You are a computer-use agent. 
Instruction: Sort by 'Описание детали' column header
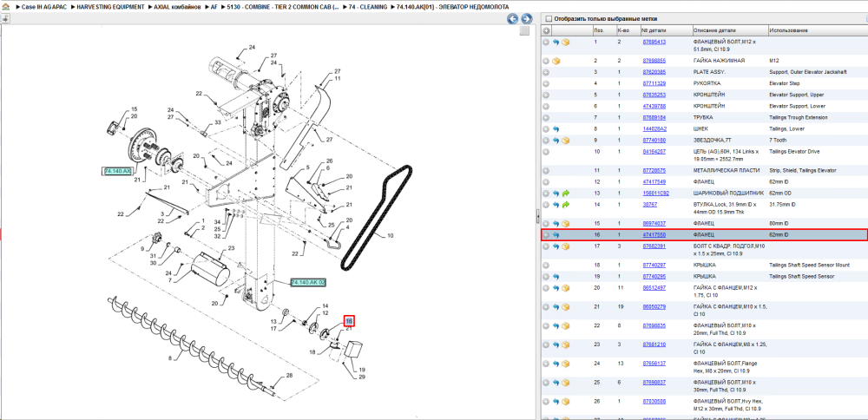[x=730, y=30]
